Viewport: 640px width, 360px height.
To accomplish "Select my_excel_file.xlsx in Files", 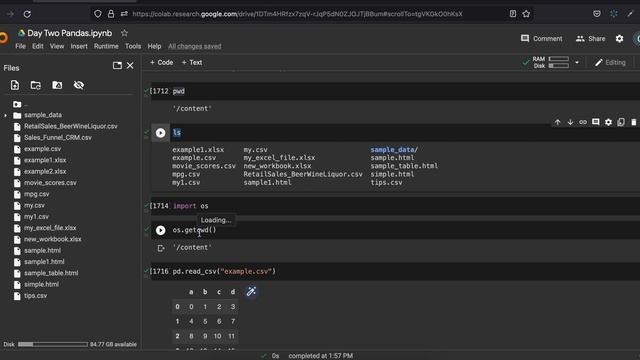I will coord(50,228).
